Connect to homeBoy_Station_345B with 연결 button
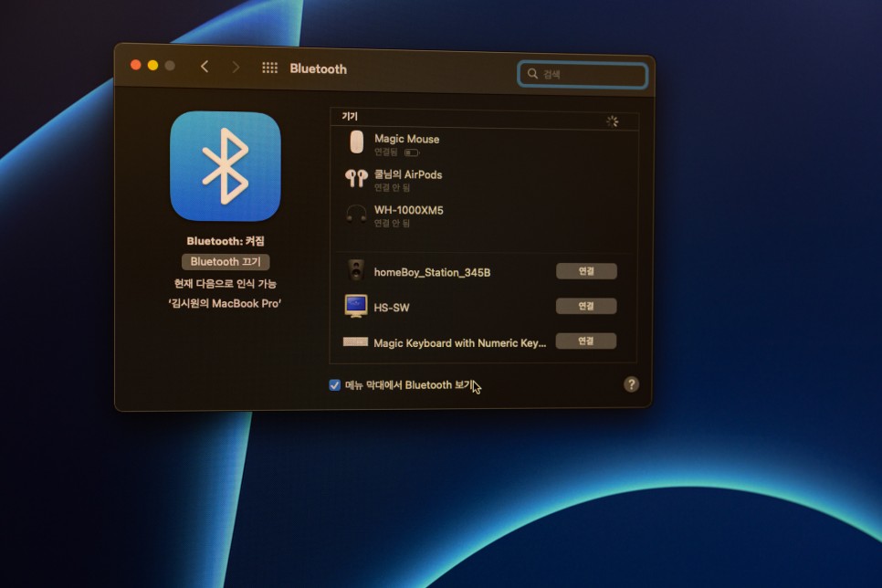 (x=586, y=271)
